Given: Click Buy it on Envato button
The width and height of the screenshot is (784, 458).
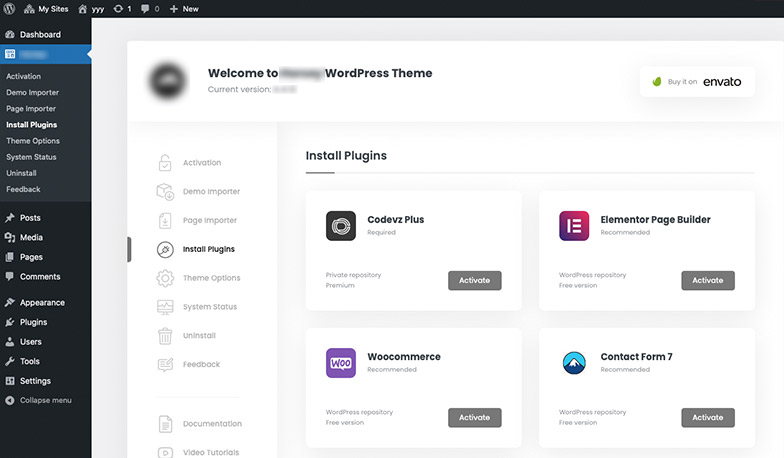Looking at the screenshot, I should pyautogui.click(x=697, y=82).
